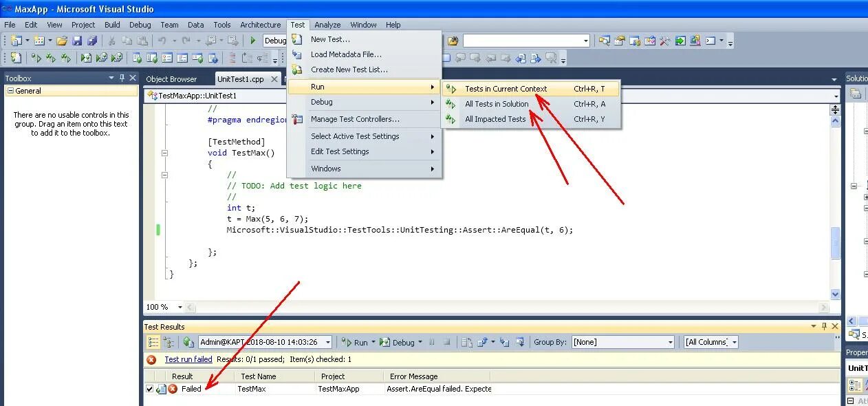Image resolution: width=868 pixels, height=406 pixels.
Task: Click the Test run failed link
Action: coord(188,359)
